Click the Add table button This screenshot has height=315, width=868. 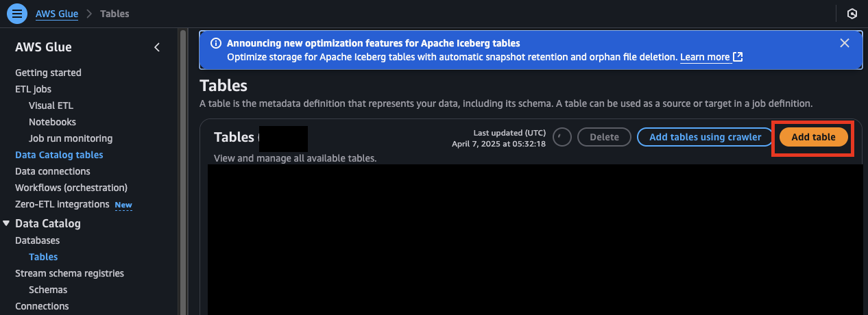(813, 137)
